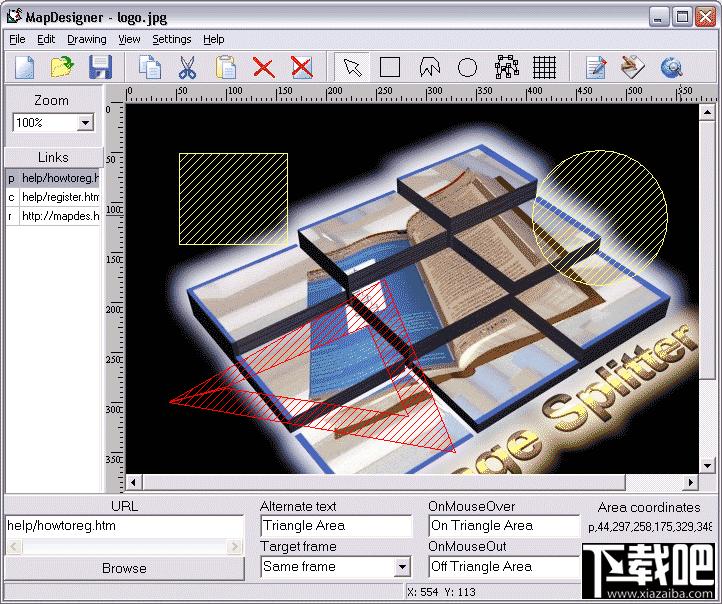Select the circle area tool

(467, 67)
